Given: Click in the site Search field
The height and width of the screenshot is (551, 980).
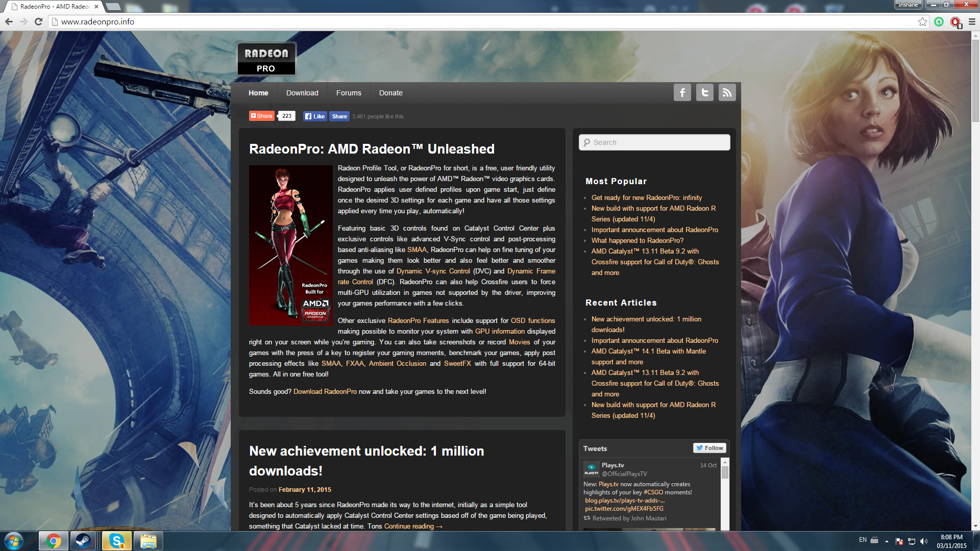Looking at the screenshot, I should click(654, 142).
